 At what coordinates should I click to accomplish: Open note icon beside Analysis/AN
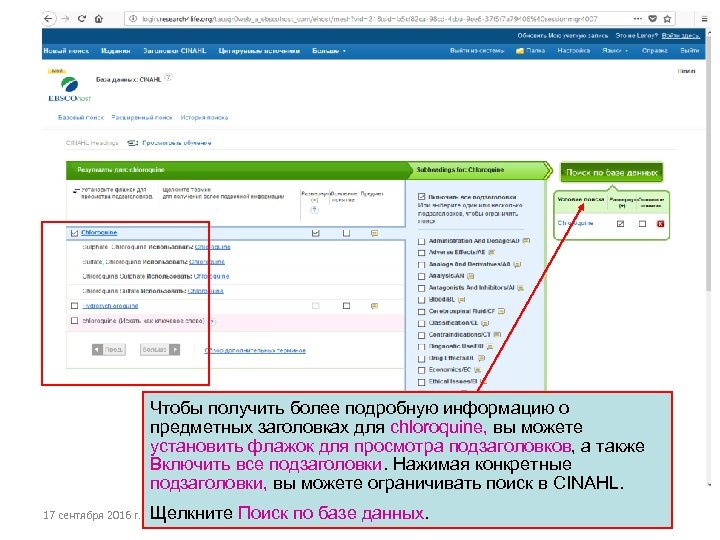[470, 276]
